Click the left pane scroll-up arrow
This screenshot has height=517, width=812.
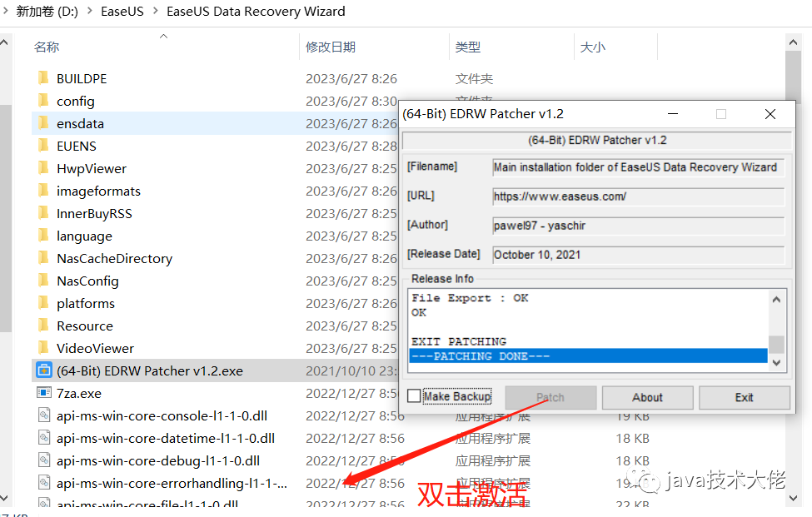[4, 42]
